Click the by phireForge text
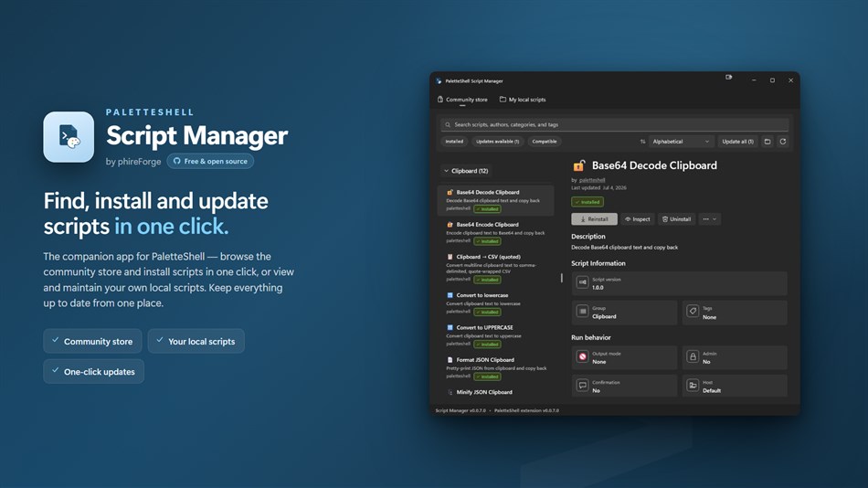 (x=133, y=162)
